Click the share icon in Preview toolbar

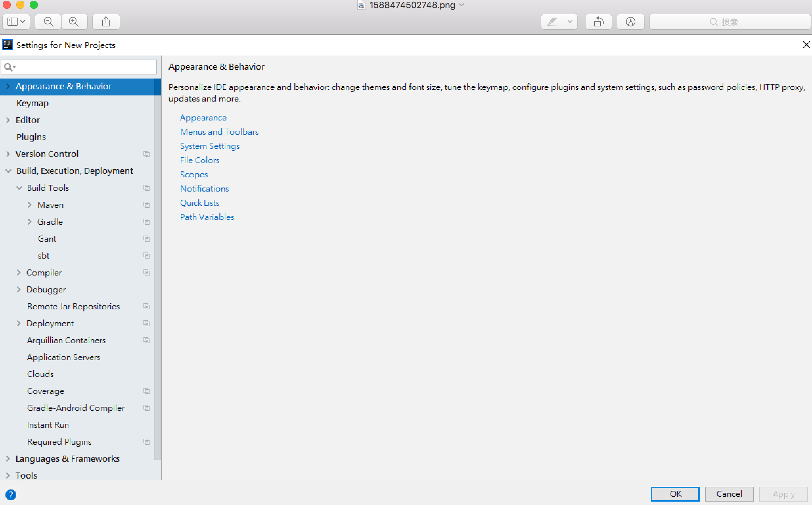tap(106, 22)
